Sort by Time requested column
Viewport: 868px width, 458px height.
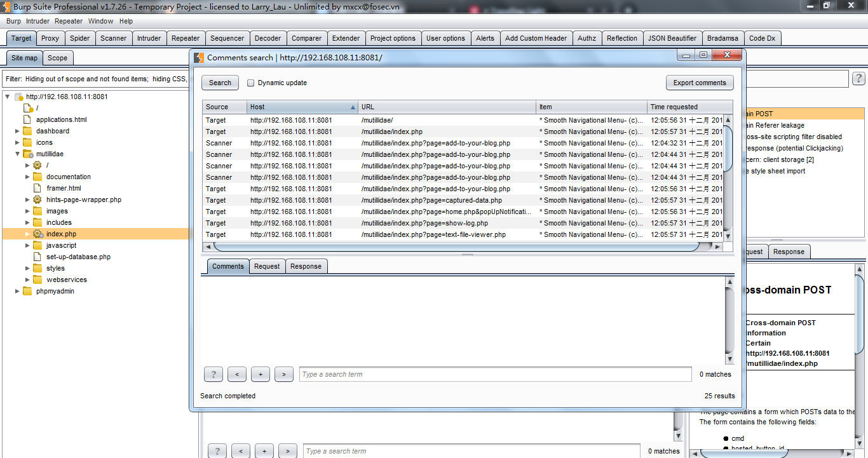coord(689,107)
